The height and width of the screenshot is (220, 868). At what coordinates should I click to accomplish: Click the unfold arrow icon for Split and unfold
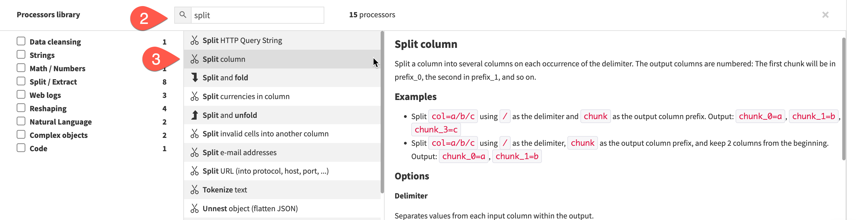pyautogui.click(x=195, y=115)
